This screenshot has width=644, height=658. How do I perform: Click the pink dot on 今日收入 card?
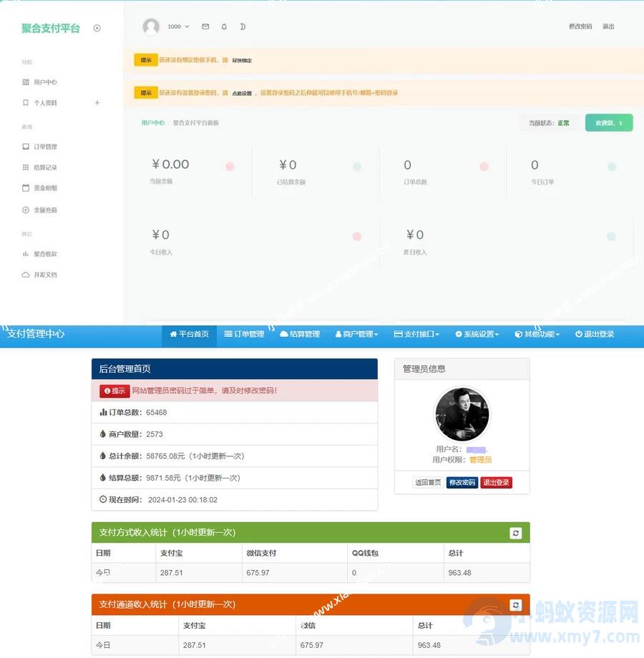357,236
